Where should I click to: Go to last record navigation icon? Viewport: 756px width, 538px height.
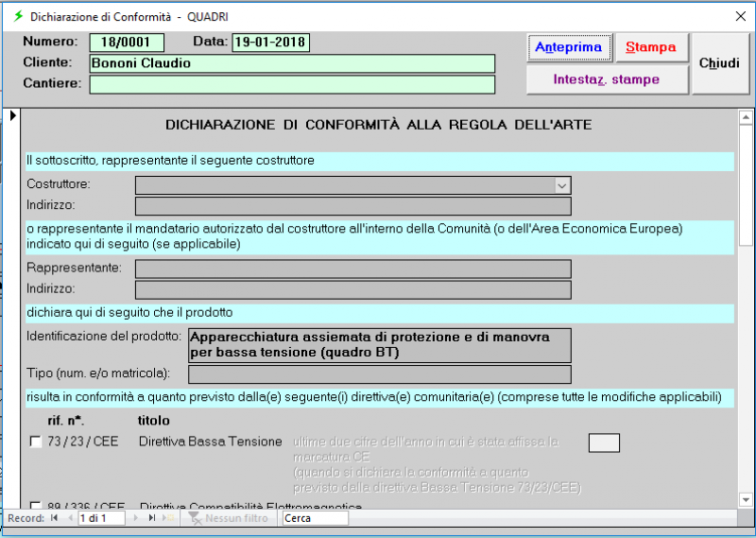click(152, 518)
